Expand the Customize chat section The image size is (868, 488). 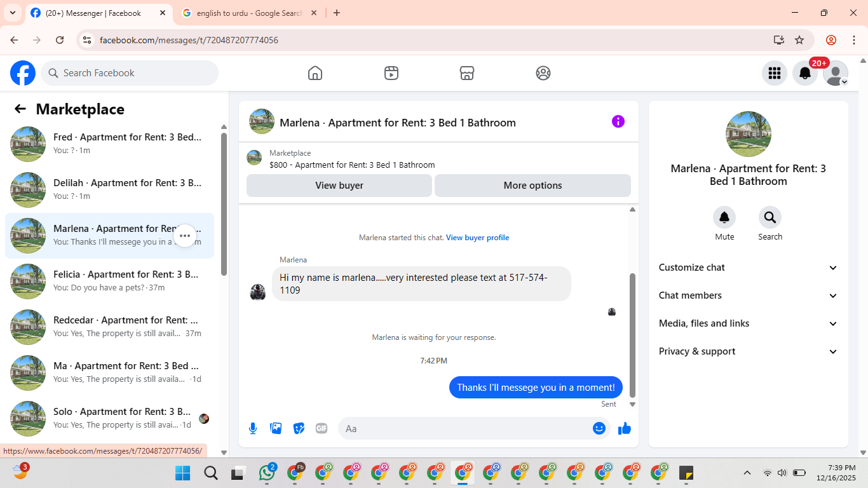click(749, 268)
